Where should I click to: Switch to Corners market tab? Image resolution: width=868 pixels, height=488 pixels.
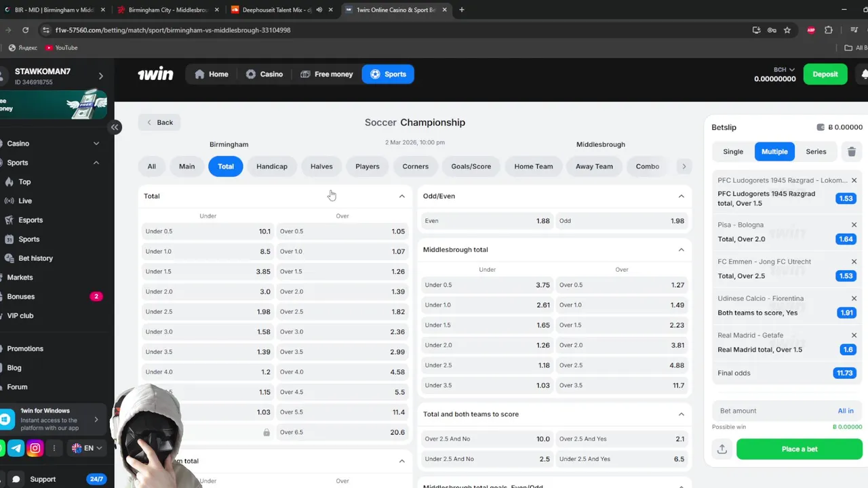click(415, 166)
